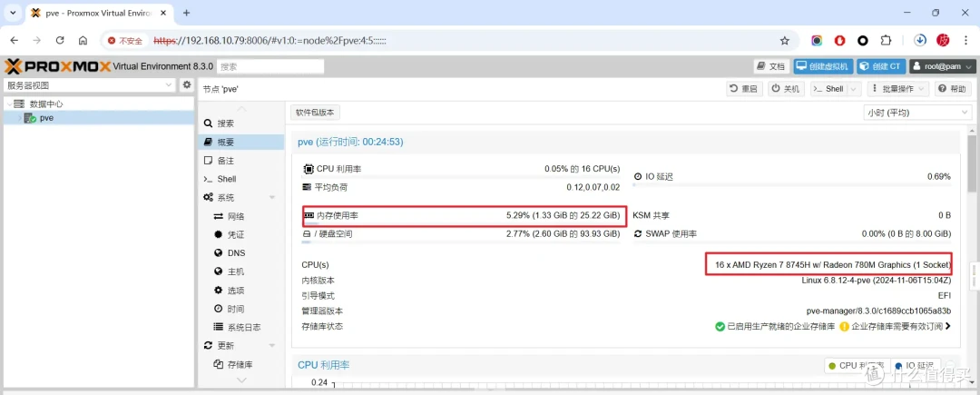Viewport: 980px width, 395px height.
Task: Open the documentation (文档) button
Action: [770, 66]
